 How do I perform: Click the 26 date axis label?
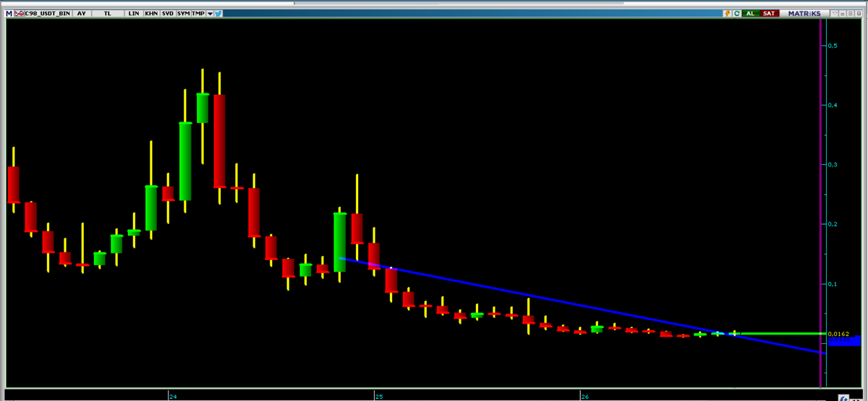coord(584,397)
